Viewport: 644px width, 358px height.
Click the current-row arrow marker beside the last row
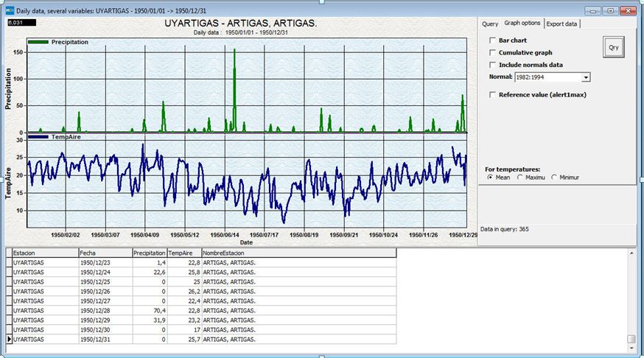tap(10, 340)
